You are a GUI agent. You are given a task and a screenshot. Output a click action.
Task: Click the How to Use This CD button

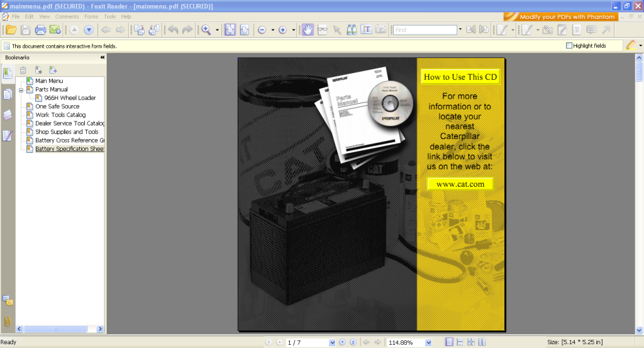[460, 77]
